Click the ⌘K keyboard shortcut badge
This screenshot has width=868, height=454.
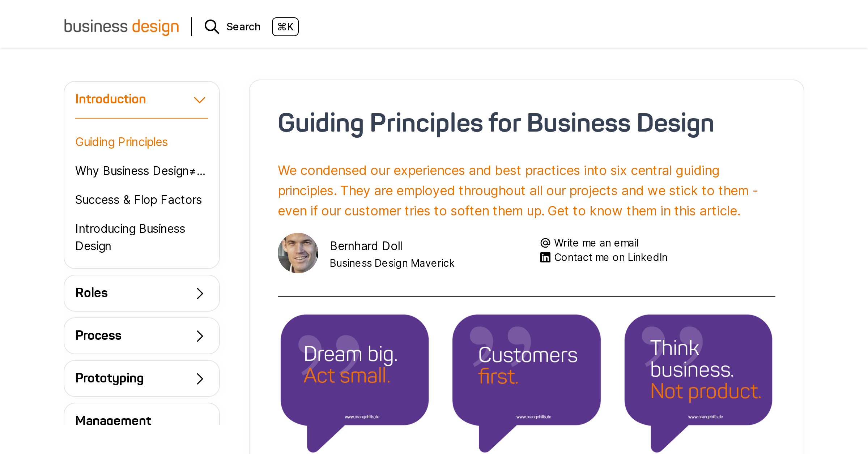pyautogui.click(x=285, y=27)
